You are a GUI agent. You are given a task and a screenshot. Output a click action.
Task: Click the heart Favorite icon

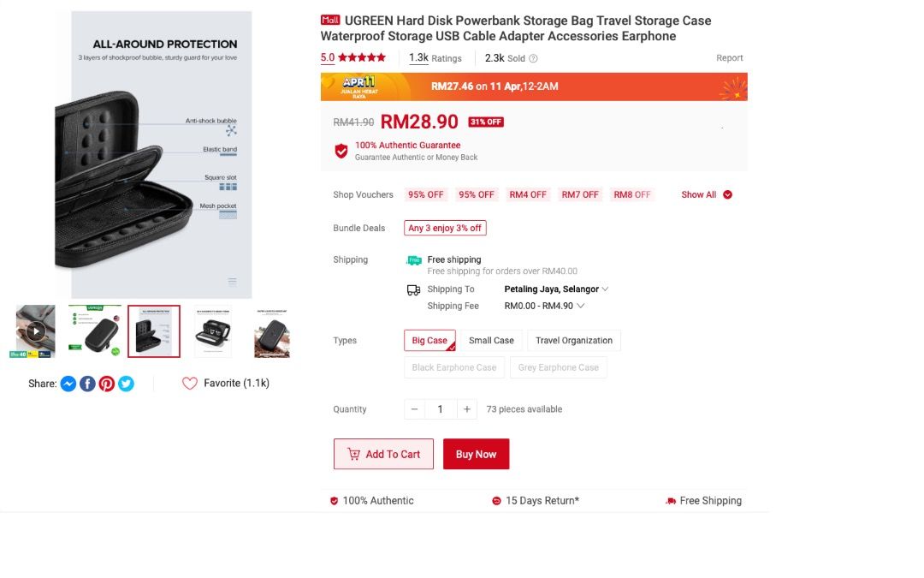coord(190,384)
